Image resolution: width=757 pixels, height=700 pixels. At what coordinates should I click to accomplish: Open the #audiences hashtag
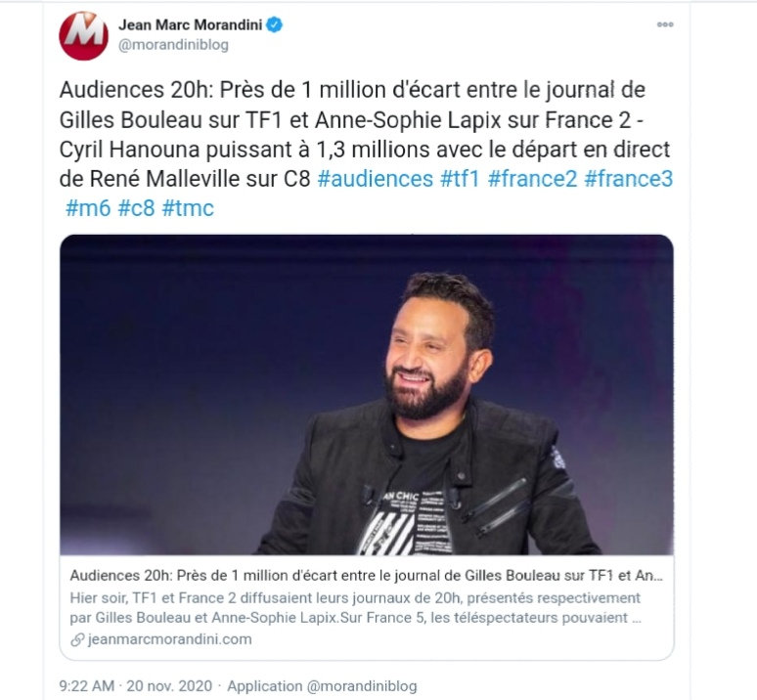point(375,179)
